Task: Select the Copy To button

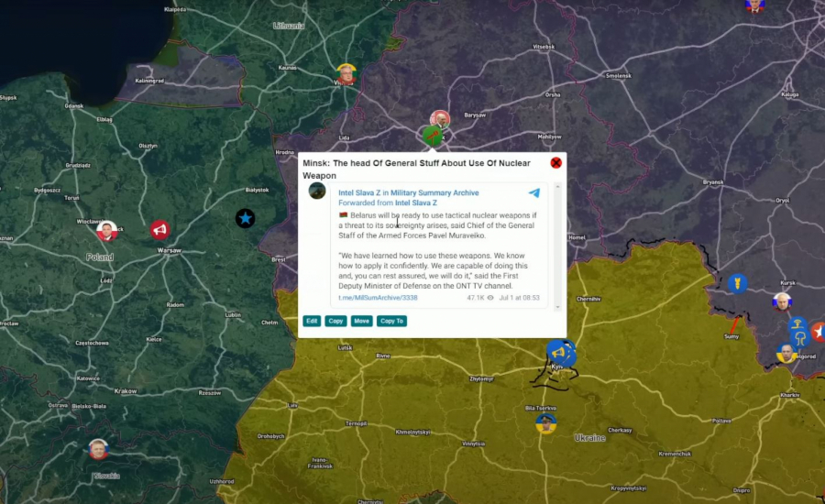Action: (391, 321)
